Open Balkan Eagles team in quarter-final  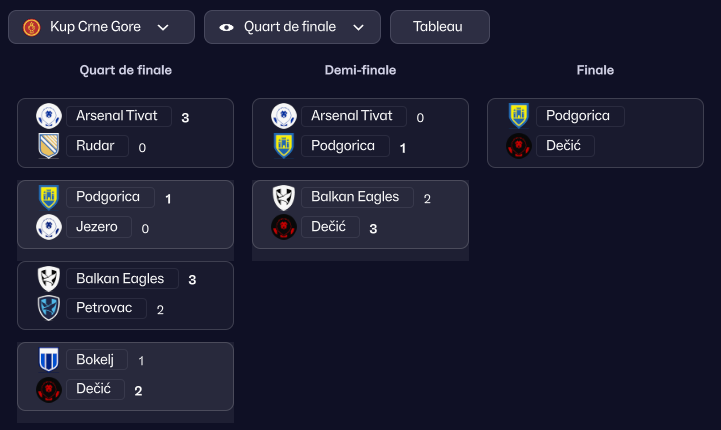tap(121, 279)
